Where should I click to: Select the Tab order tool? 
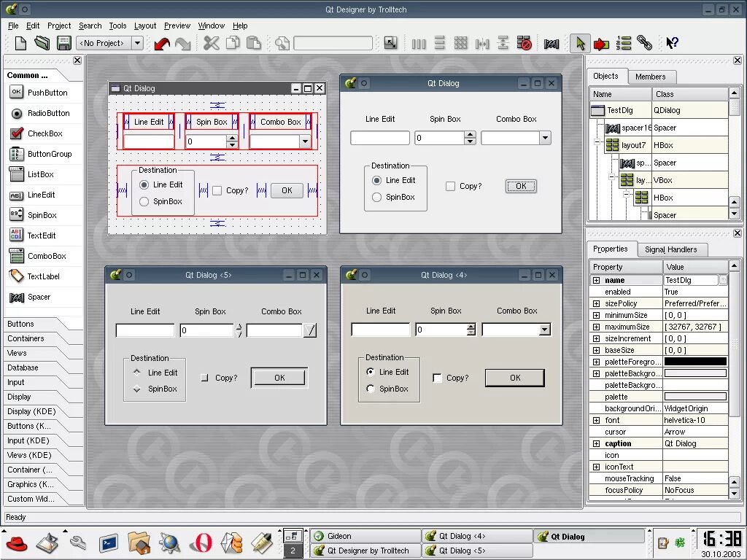coord(623,43)
